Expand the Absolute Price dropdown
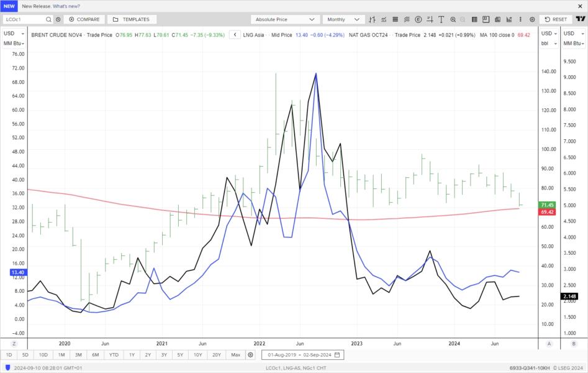Viewport: 588px width, 373px height. 286,19
